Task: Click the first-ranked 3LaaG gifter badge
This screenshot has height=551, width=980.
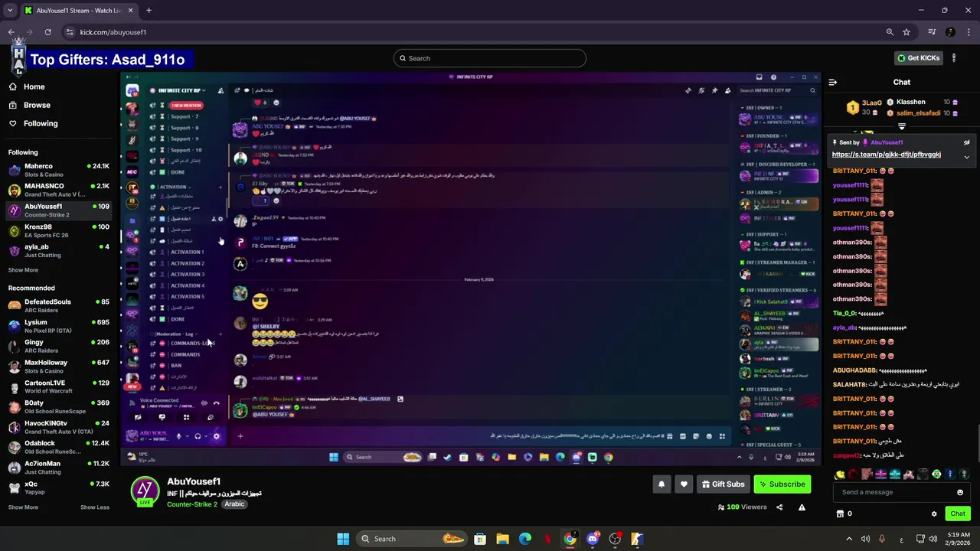Action: (x=851, y=108)
